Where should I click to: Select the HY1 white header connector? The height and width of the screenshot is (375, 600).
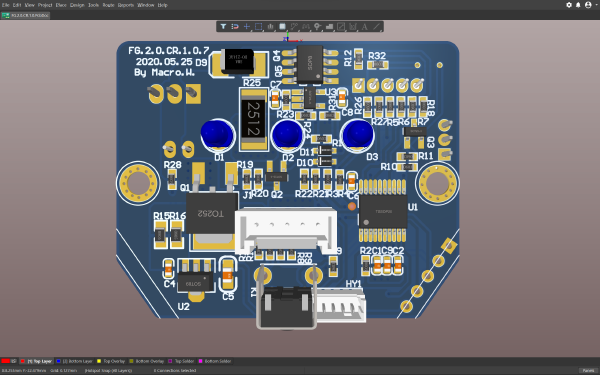(340, 305)
